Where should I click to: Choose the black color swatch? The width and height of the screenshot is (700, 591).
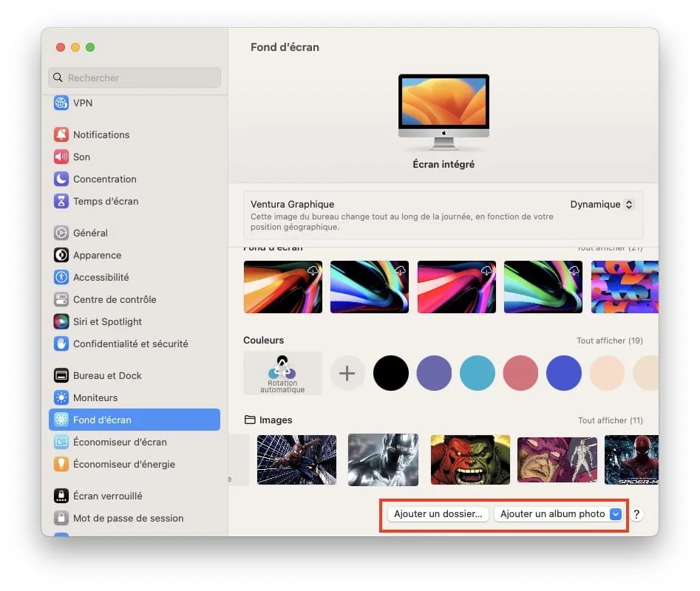[391, 373]
